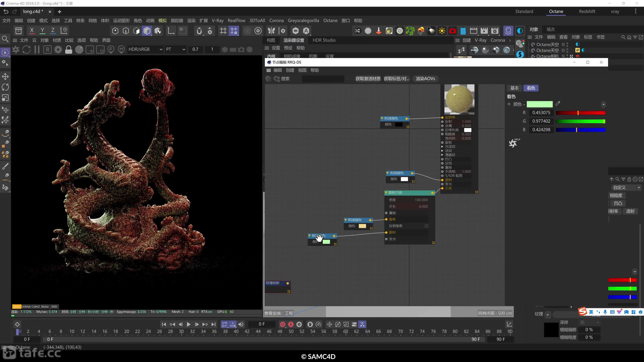Pause the Octane live viewer render
The image size is (644, 362).
coord(37,50)
